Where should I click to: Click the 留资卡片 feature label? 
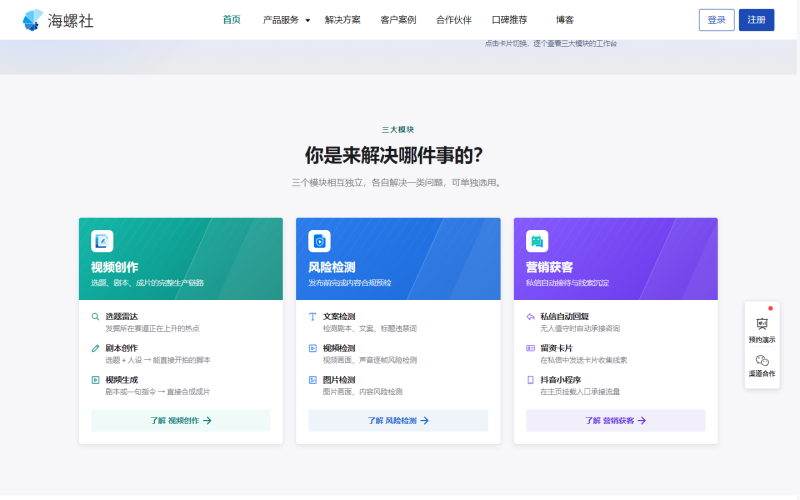pyautogui.click(x=557, y=348)
